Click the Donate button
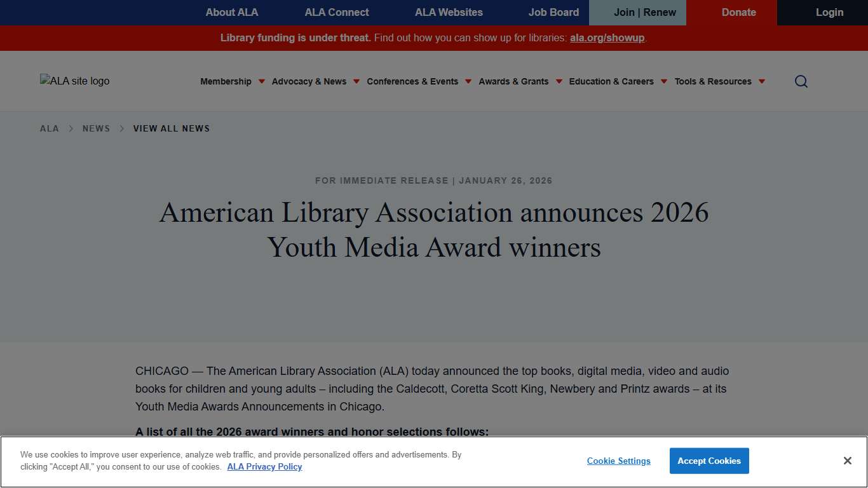This screenshot has height=488, width=868. [x=738, y=12]
